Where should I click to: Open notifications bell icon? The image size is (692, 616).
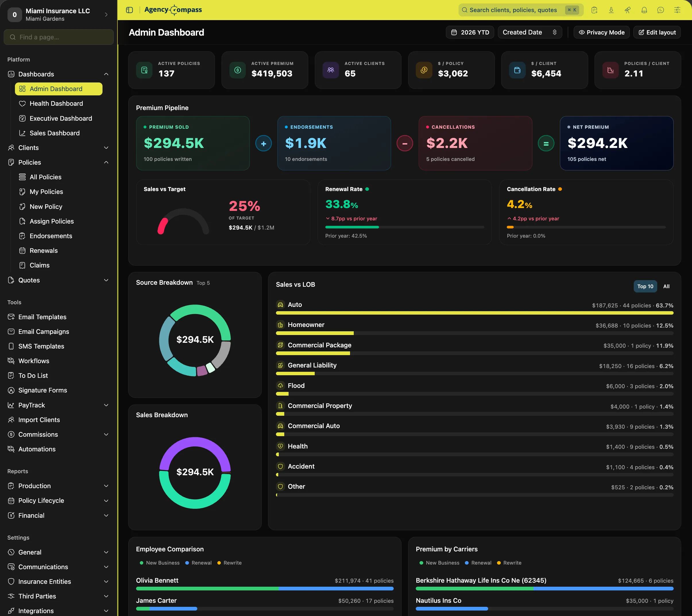[x=644, y=10]
